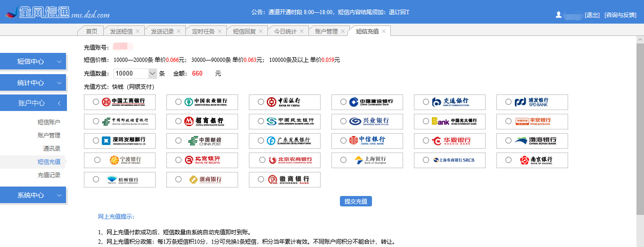644x247 pixels.
Task: Select the ICBC radio button
Action: pyautogui.click(x=96, y=102)
